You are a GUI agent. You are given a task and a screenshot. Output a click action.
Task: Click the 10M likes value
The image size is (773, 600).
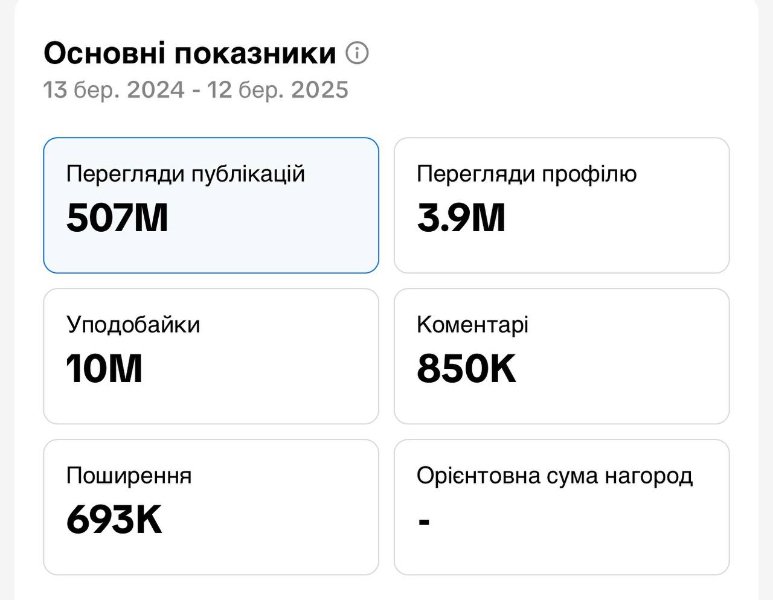104,369
